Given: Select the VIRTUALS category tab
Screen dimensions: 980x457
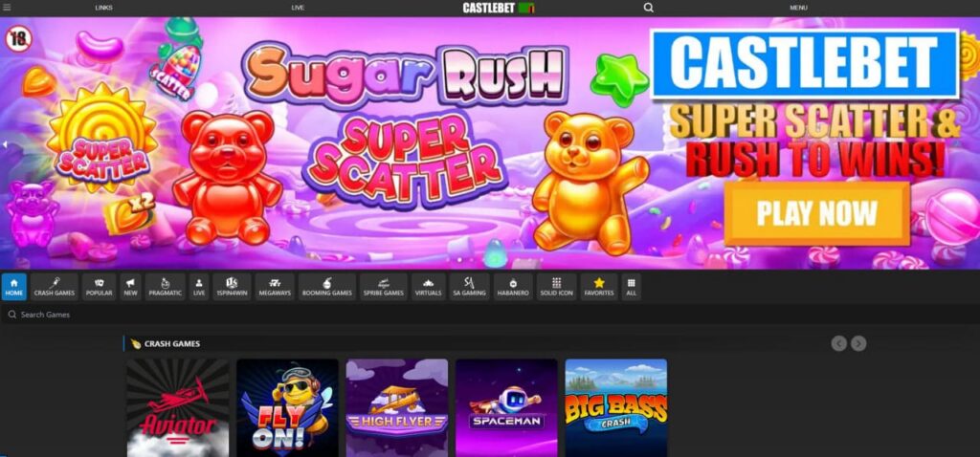Looking at the screenshot, I should [428, 287].
